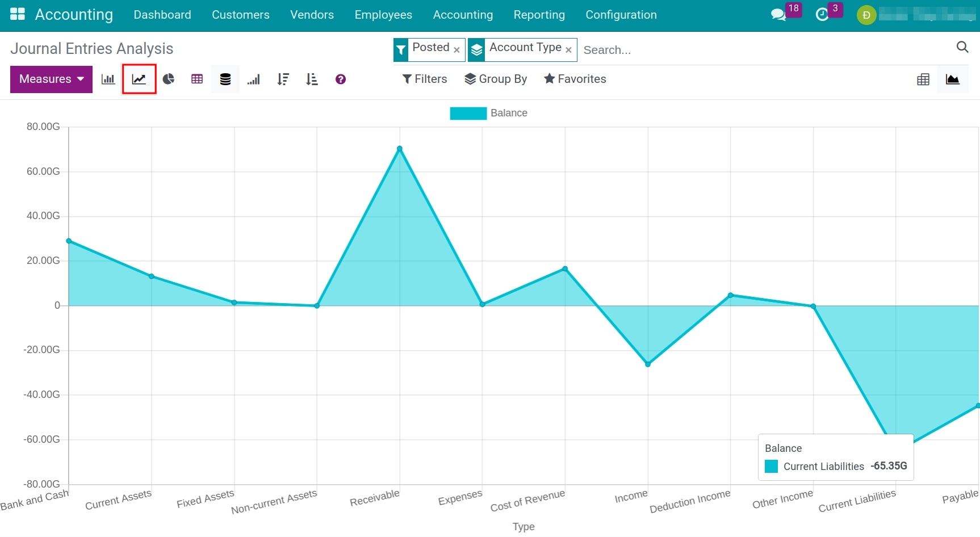Remove the Posted filter
The width and height of the screenshot is (980, 537).
pyautogui.click(x=457, y=50)
